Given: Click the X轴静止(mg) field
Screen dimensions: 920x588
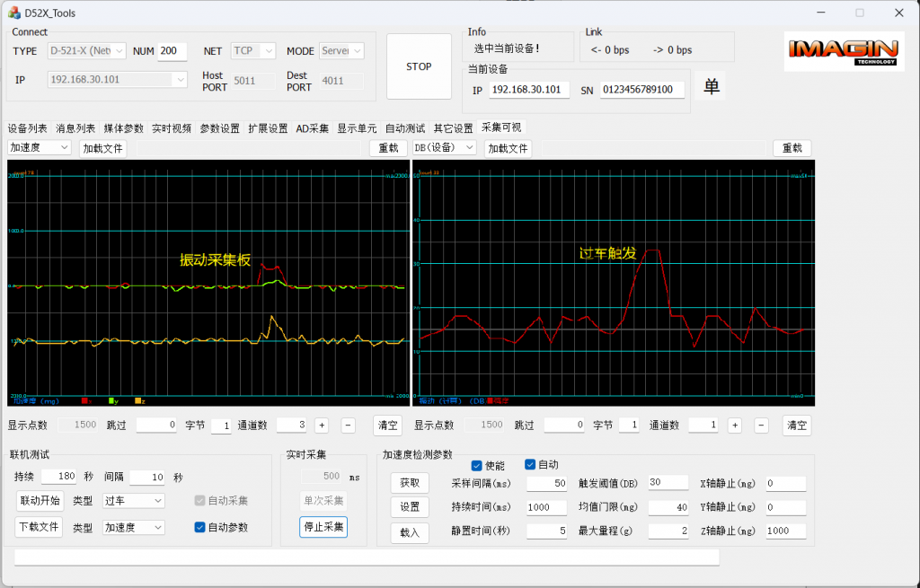Looking at the screenshot, I should click(x=786, y=484).
